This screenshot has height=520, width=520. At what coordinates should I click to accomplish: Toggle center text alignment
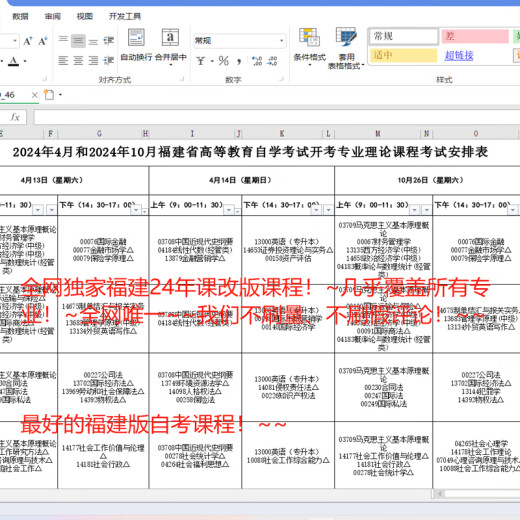click(x=78, y=61)
